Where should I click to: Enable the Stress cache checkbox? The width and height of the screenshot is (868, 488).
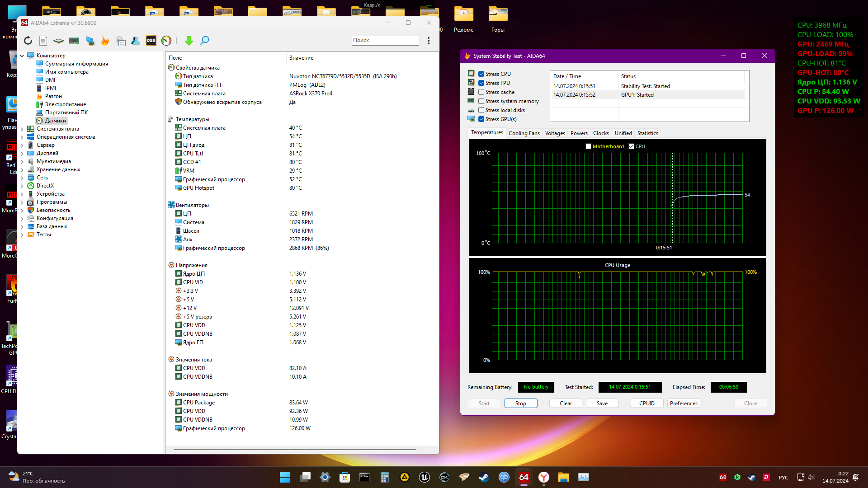click(x=481, y=92)
